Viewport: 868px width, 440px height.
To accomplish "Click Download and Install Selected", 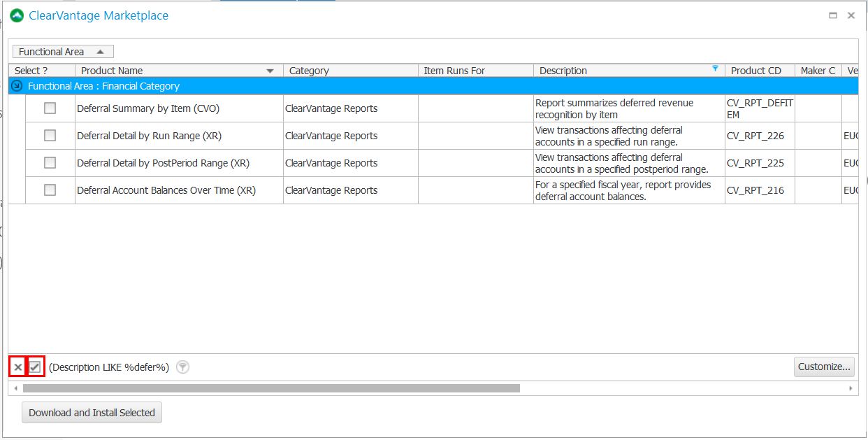I will point(92,413).
